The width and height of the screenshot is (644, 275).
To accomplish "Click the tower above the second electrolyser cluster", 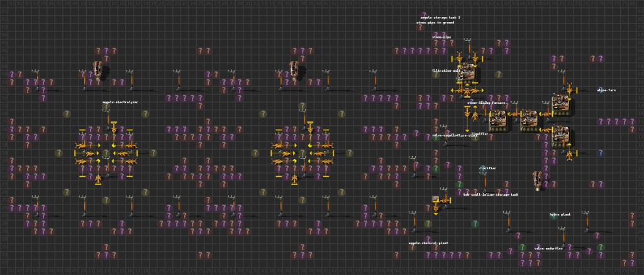I will (294, 70).
